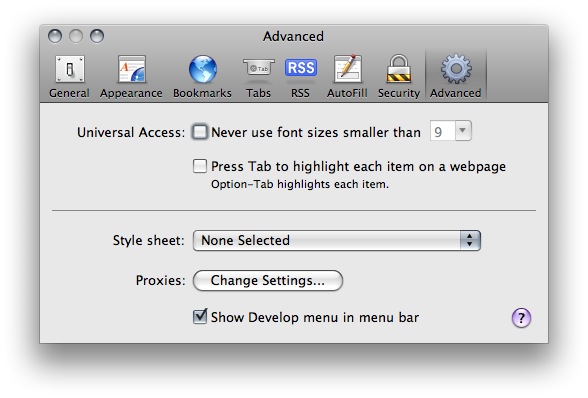This screenshot has width=588, height=398.
Task: Open the General preferences pane
Action: (x=69, y=77)
